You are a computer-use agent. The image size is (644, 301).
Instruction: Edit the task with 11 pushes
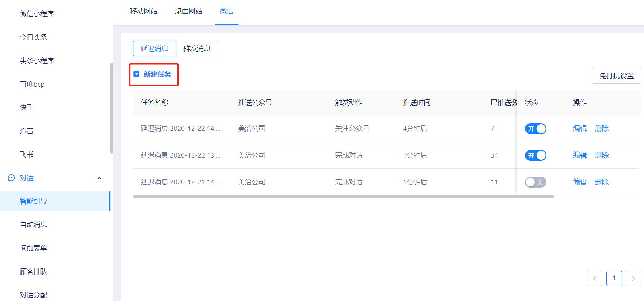click(580, 182)
